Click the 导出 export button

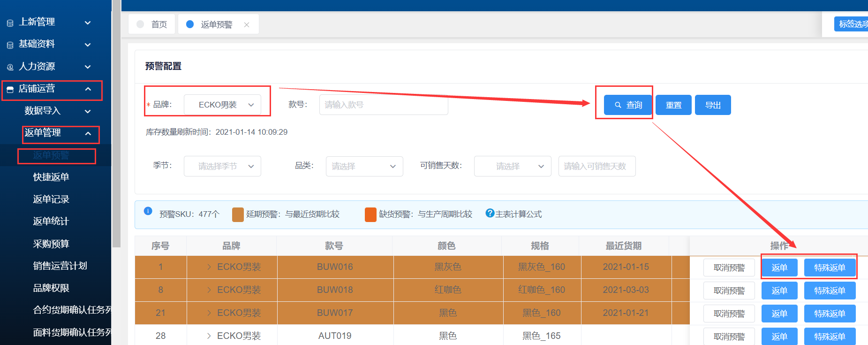point(713,105)
